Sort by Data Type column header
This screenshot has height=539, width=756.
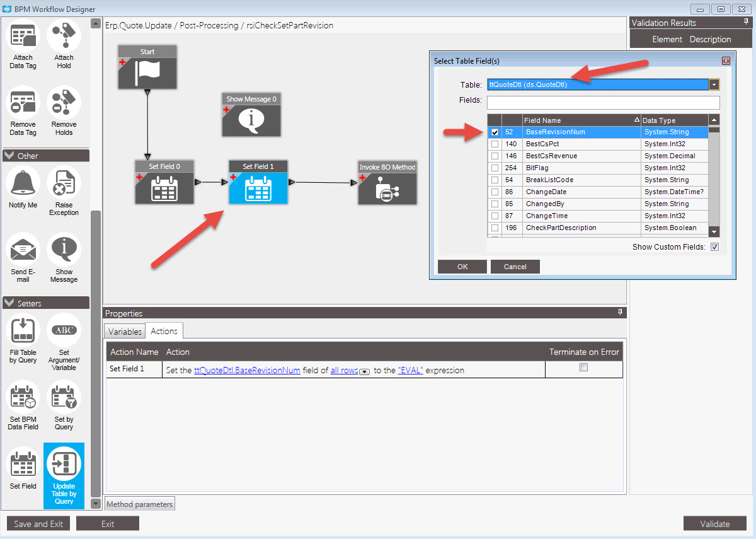[x=674, y=120]
